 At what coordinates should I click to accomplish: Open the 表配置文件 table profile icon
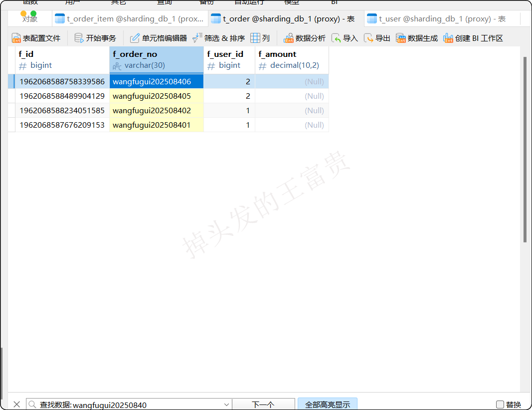16,38
